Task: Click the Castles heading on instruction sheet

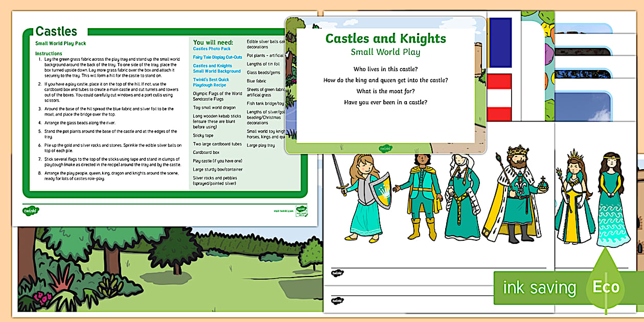Action: coord(56,32)
